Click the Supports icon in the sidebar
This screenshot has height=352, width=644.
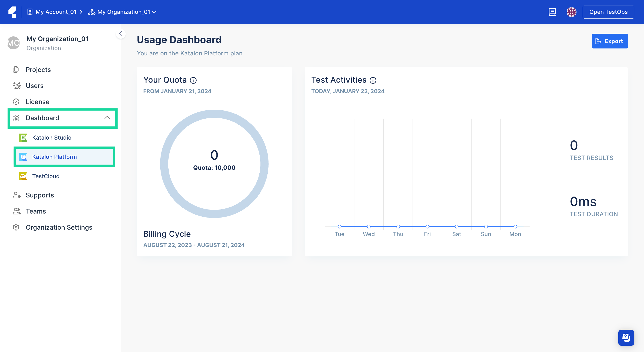(17, 195)
